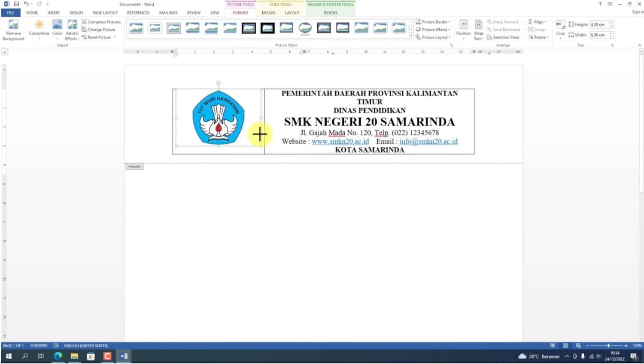Open the Picture Border dropdown
Viewport: 644px width, 364px height.
[x=433, y=22]
